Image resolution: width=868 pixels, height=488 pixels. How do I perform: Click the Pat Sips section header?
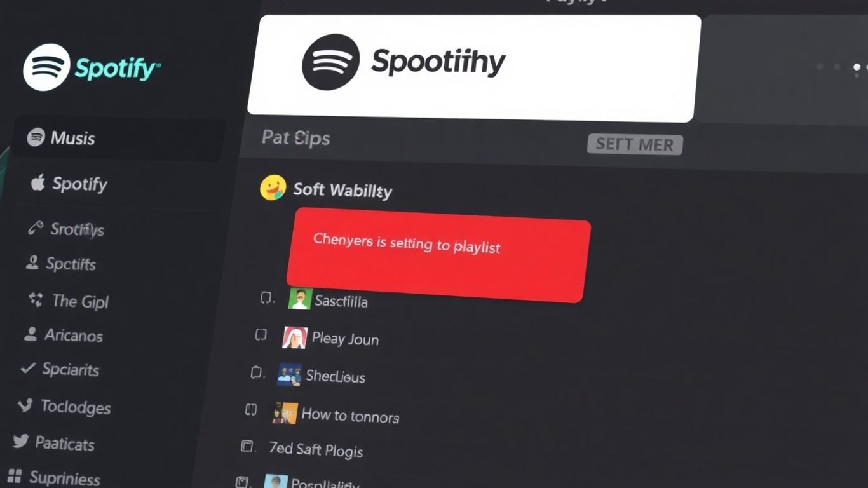(296, 137)
